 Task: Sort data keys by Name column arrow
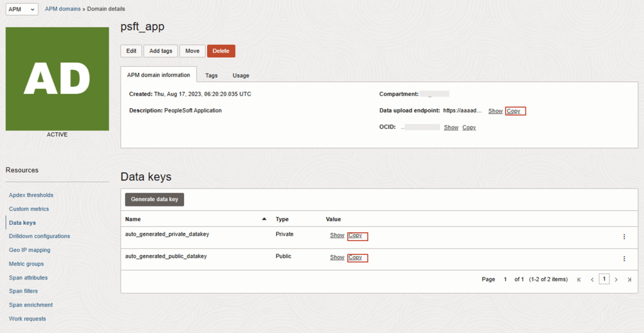[x=264, y=219]
